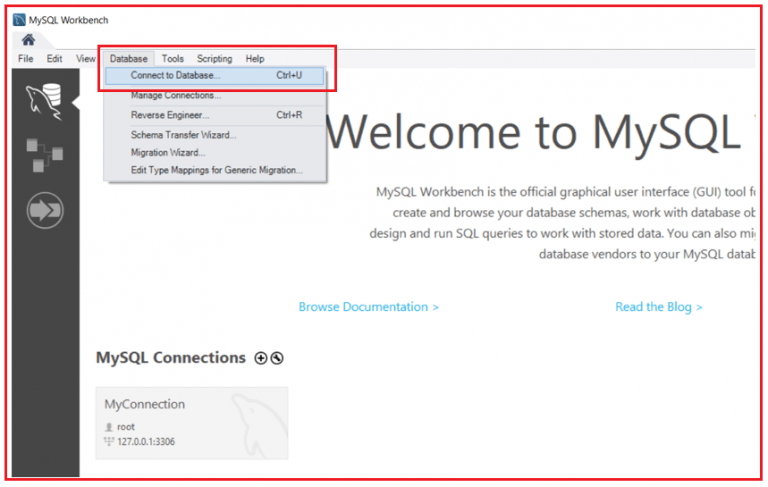Click the Home tab house icon
The height and width of the screenshot is (487, 768).
(28, 40)
